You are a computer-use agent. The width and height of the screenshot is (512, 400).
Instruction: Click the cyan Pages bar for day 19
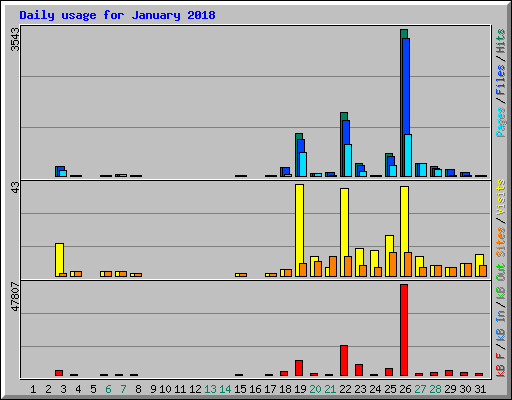point(303,164)
